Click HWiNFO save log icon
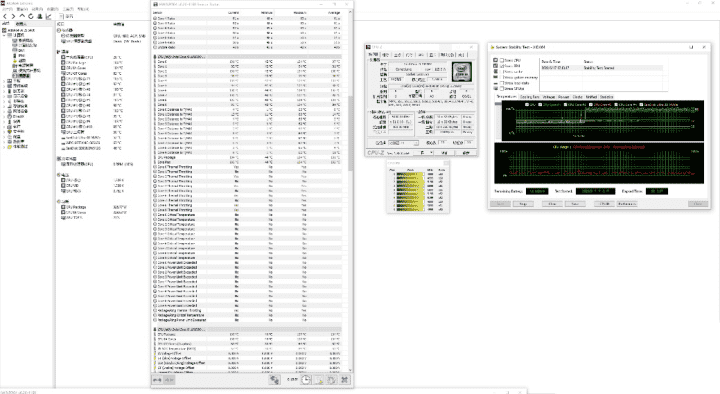This screenshot has height=394, width=720. pyautogui.click(x=319, y=380)
